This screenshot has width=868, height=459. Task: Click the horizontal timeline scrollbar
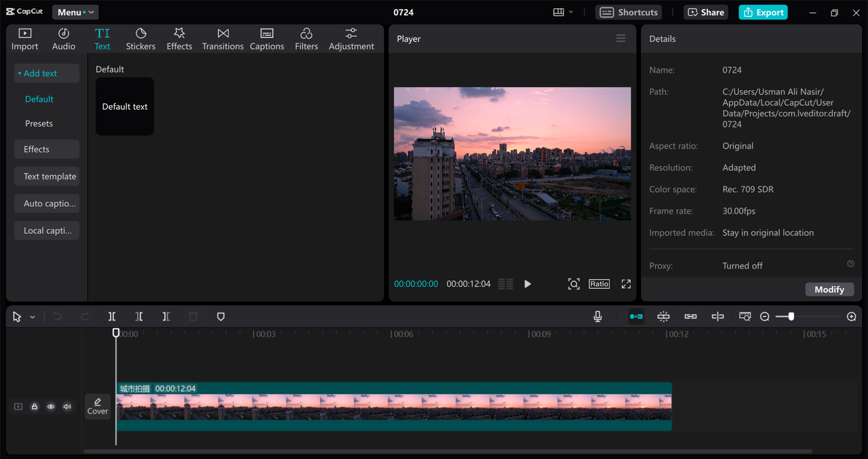point(448,451)
